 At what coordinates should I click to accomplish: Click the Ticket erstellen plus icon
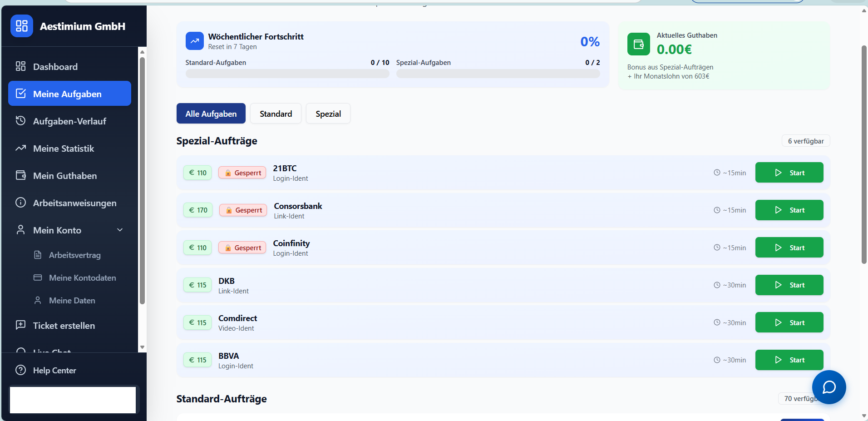coord(20,325)
